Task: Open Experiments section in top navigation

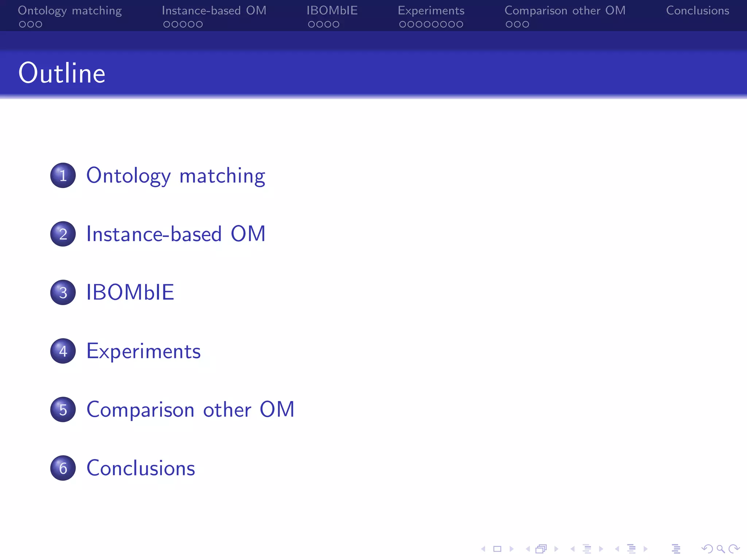Action: 431,11
